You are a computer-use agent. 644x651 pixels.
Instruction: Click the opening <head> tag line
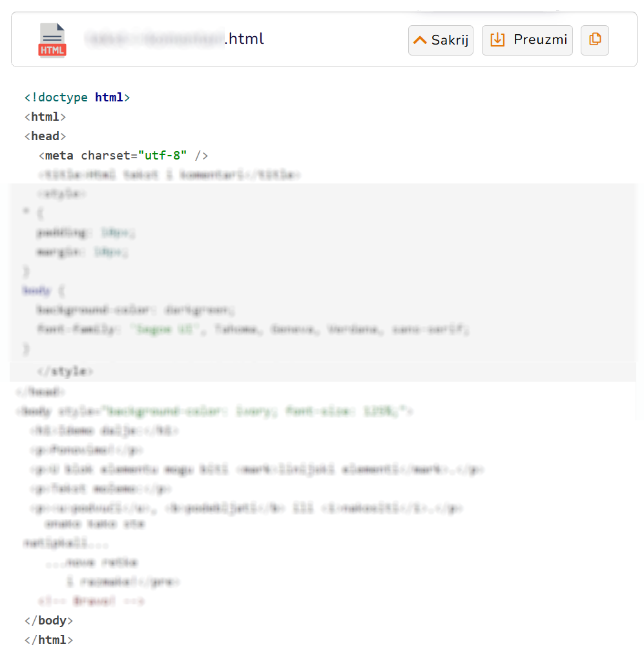(45, 136)
